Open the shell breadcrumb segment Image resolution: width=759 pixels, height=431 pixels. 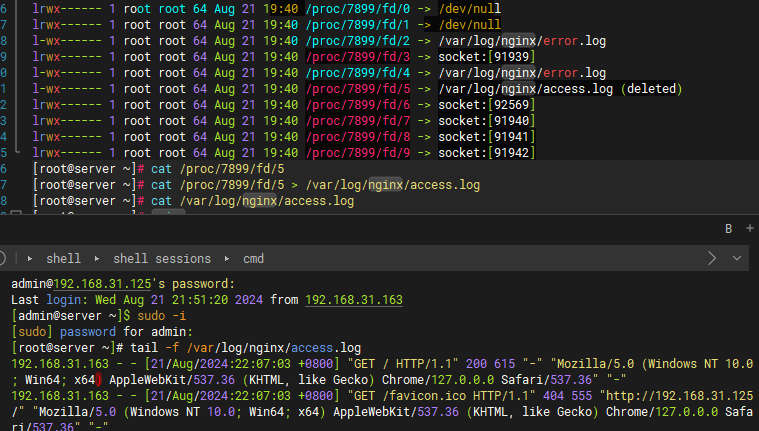[x=63, y=259]
